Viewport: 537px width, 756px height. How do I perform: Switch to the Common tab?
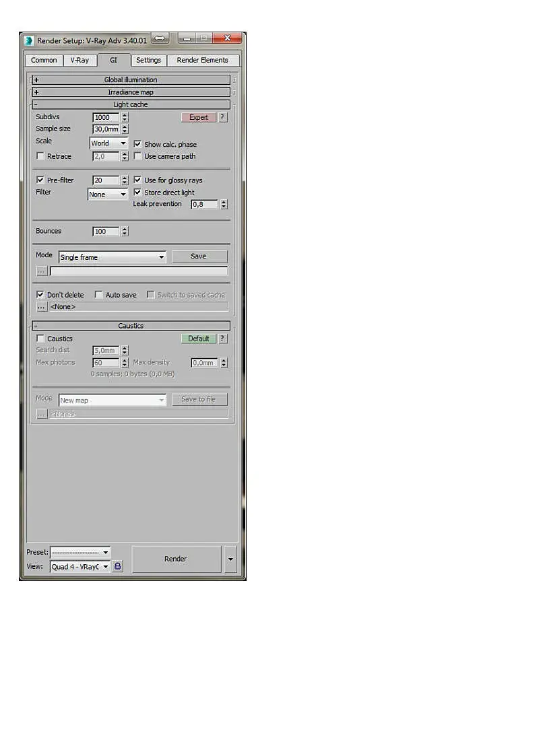pos(44,61)
